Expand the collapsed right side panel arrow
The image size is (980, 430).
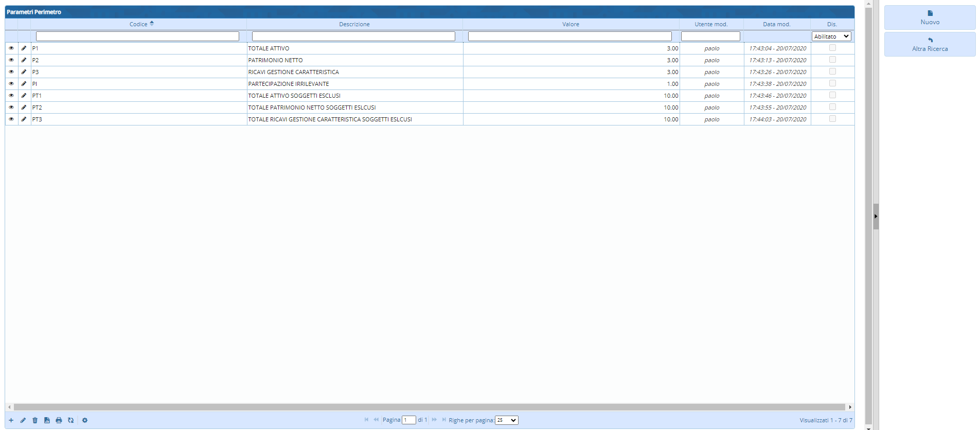click(876, 217)
